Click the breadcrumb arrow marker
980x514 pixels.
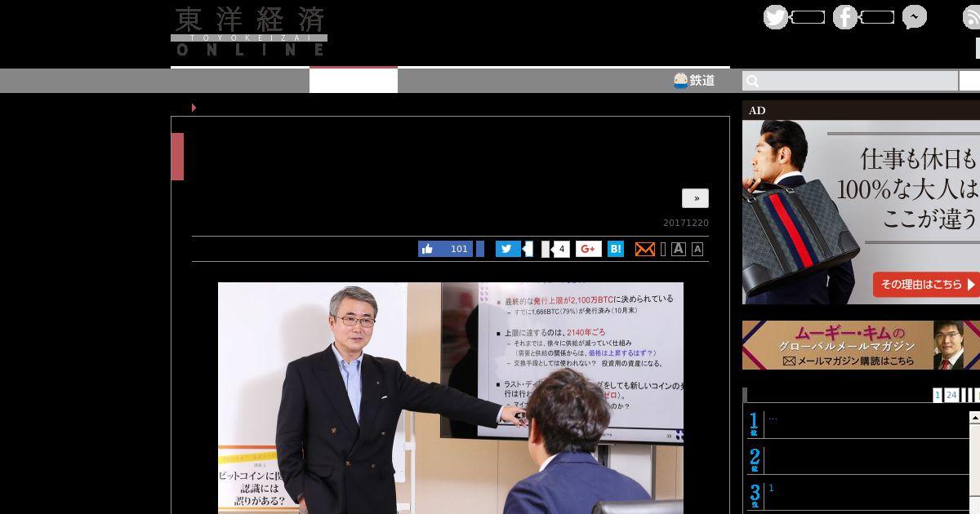tap(194, 108)
